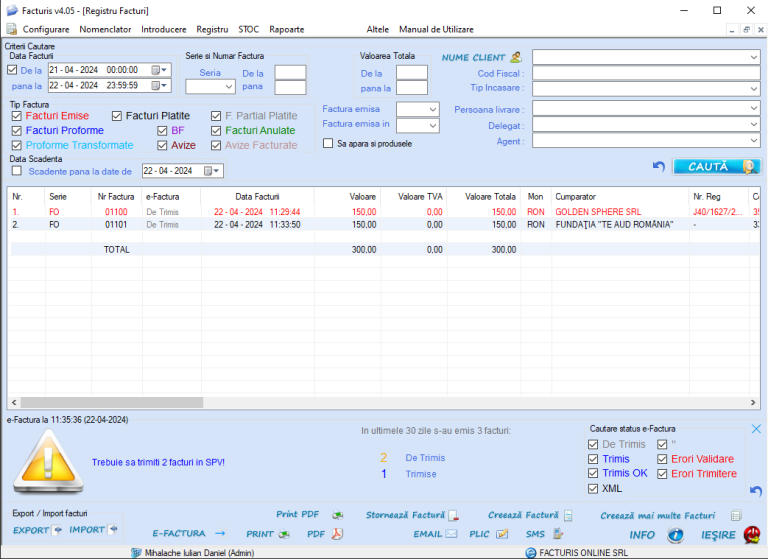The height and width of the screenshot is (559, 768).
Task: Click the undo arrow beside Caută
Action: click(x=658, y=167)
